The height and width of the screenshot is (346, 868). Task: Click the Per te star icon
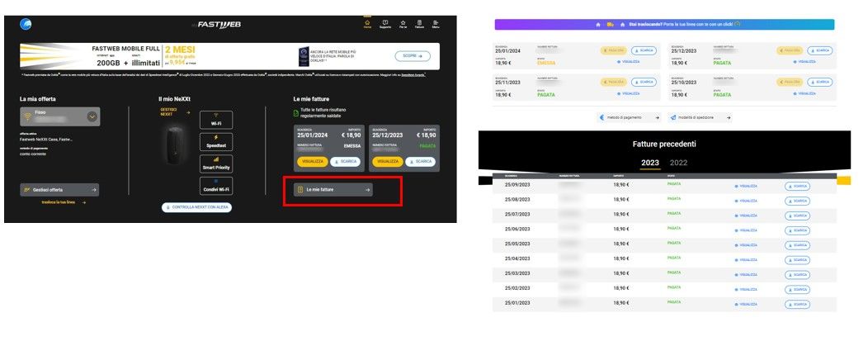click(403, 23)
